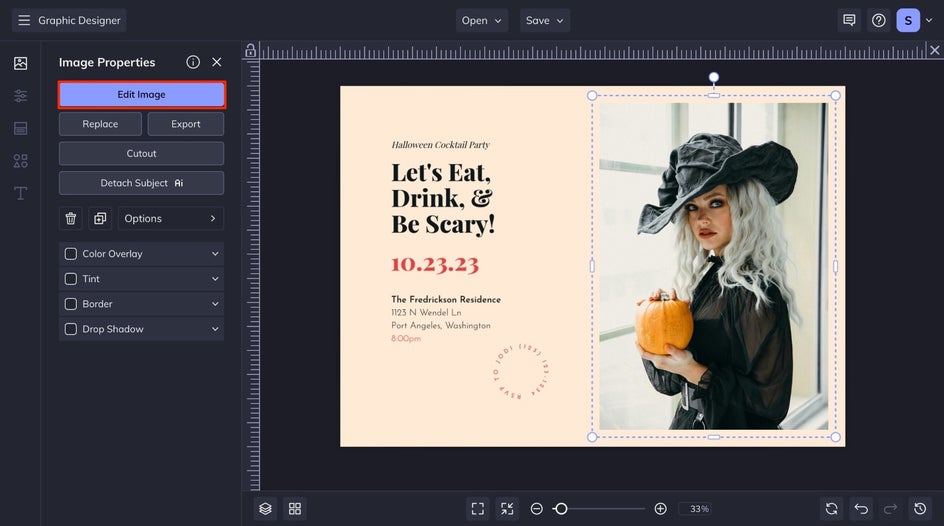Viewport: 944px width, 526px height.
Task: Expand the Tint chevron
Action: pyautogui.click(x=215, y=279)
